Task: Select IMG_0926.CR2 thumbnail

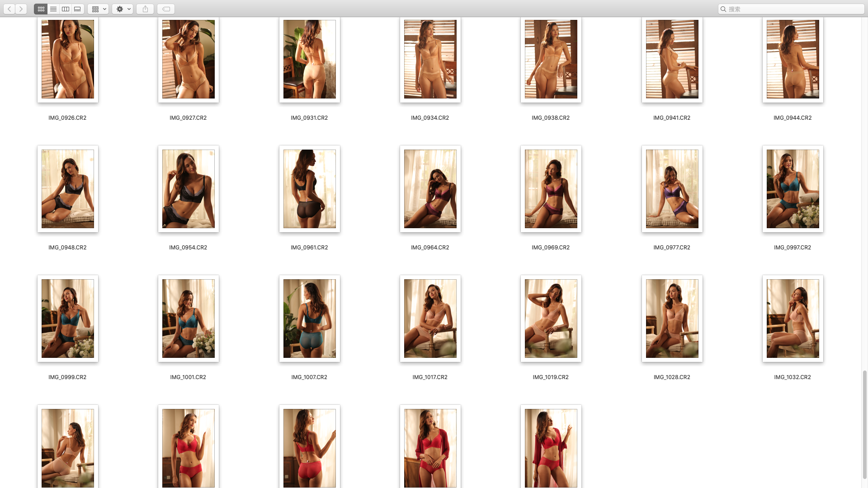Action: [x=68, y=59]
